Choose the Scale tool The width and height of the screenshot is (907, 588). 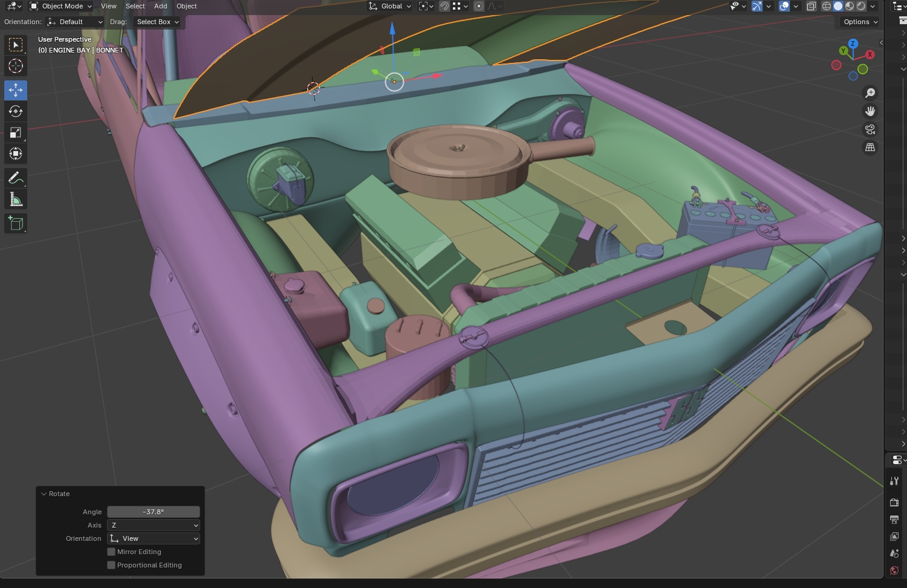16,133
